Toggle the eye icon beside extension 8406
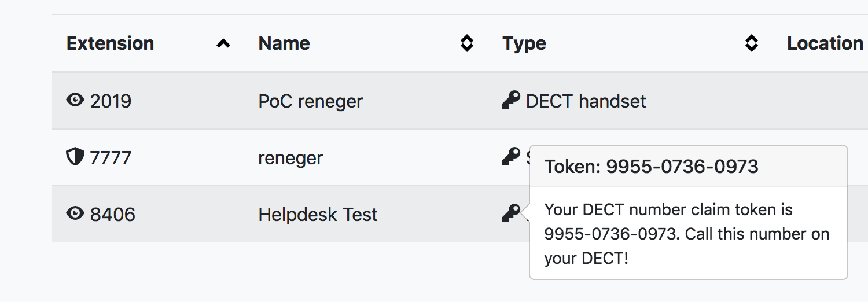Screen dimensions: 868x302 [x=75, y=213]
